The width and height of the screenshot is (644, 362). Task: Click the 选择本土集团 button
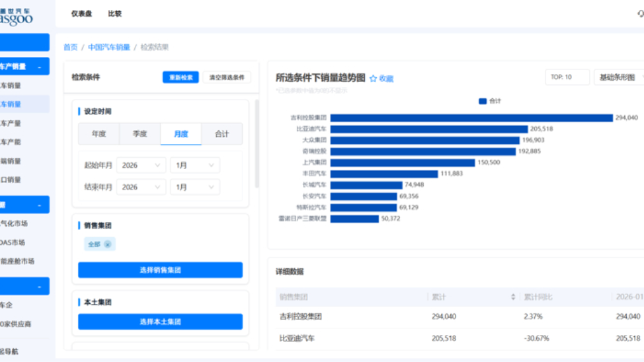pyautogui.click(x=160, y=322)
